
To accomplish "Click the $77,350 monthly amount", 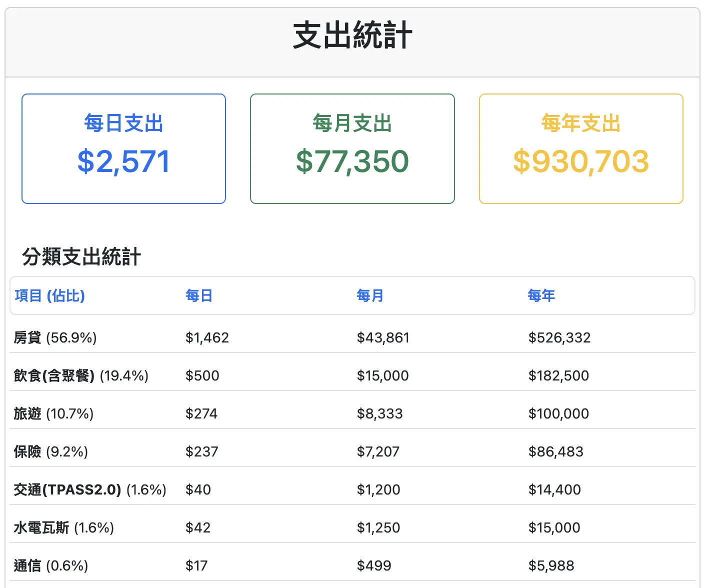I will pos(352,161).
